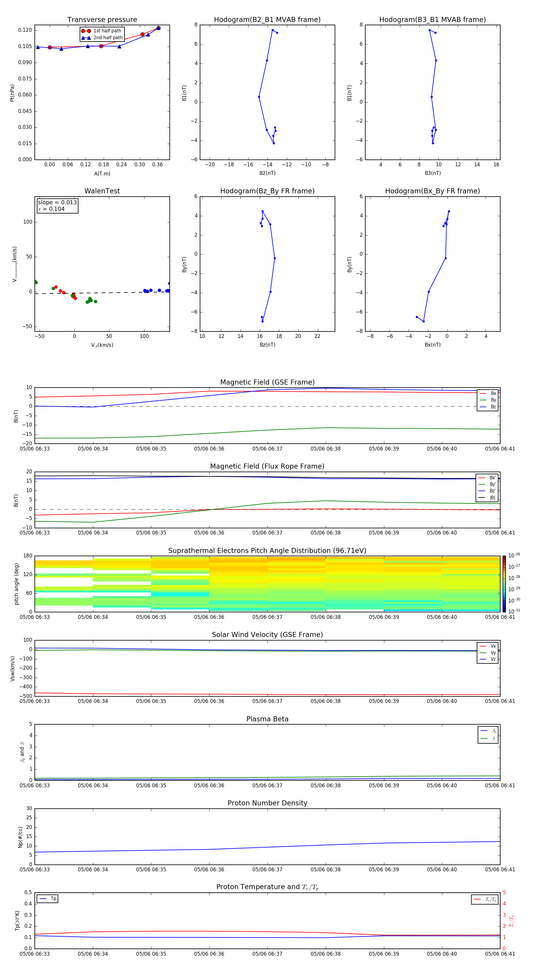Click the 'Plasma Beta' plot title
535x980 pixels.
point(267,719)
